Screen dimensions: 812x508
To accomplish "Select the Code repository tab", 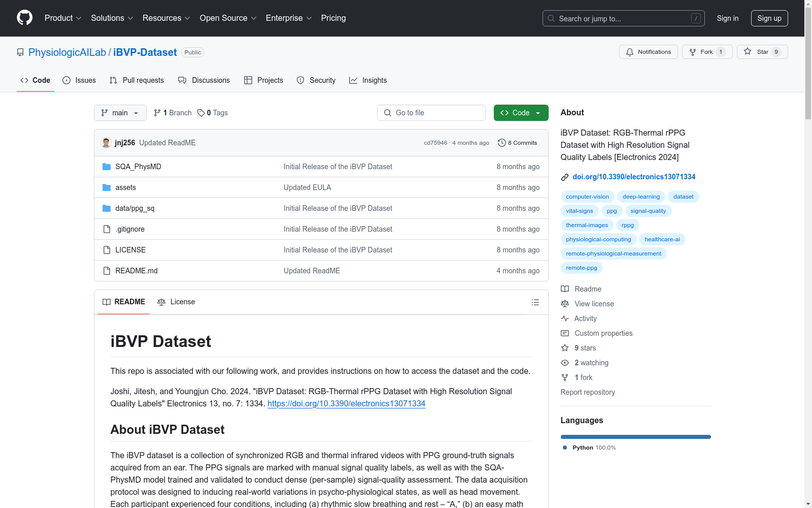I will pos(36,80).
